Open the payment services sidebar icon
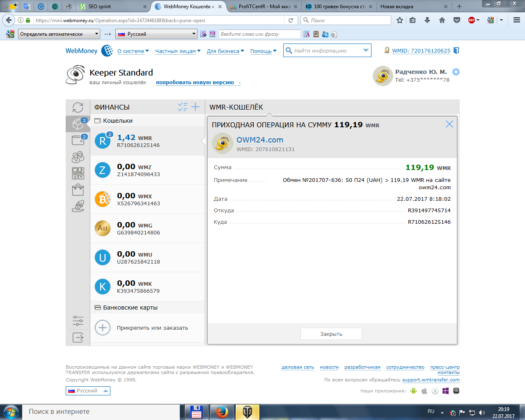This screenshot has height=420, width=525. (78, 173)
